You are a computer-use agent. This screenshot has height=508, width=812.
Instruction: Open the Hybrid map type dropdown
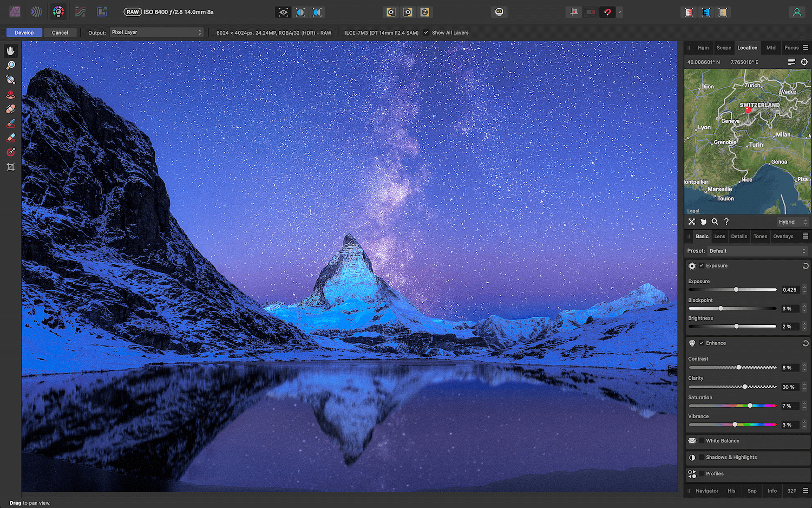[793, 222]
